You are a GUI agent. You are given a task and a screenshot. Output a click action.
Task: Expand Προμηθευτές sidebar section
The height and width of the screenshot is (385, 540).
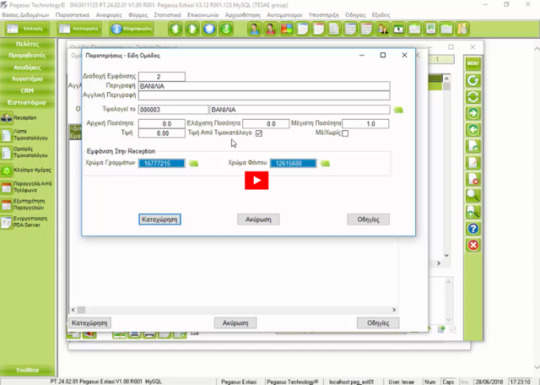pos(27,55)
